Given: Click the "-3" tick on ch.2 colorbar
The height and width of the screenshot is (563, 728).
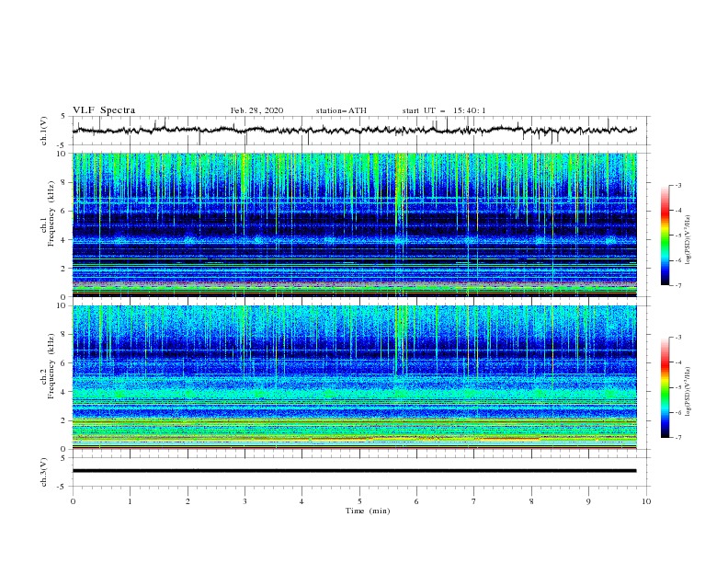Looking at the screenshot, I should pos(677,338).
